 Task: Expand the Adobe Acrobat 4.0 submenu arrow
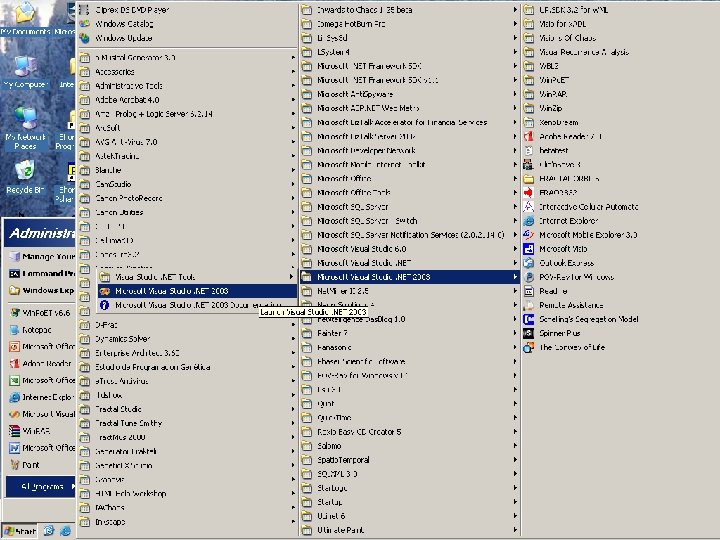[293, 100]
